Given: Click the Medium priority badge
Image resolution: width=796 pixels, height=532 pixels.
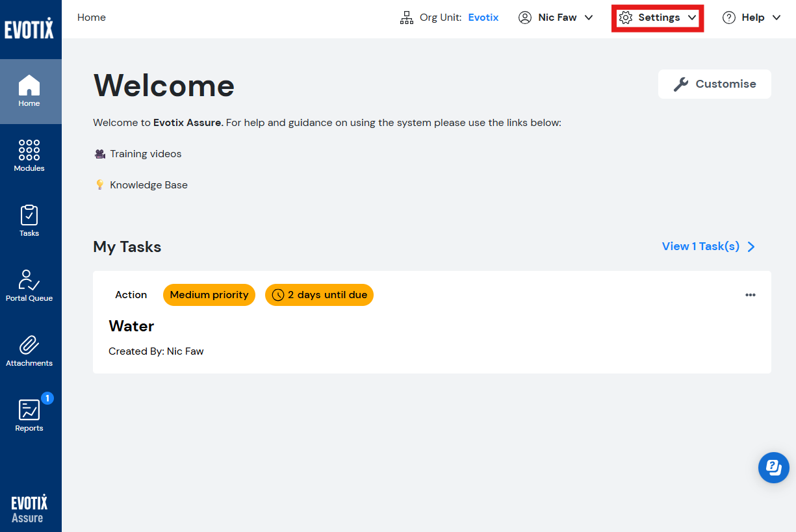Looking at the screenshot, I should coord(209,295).
